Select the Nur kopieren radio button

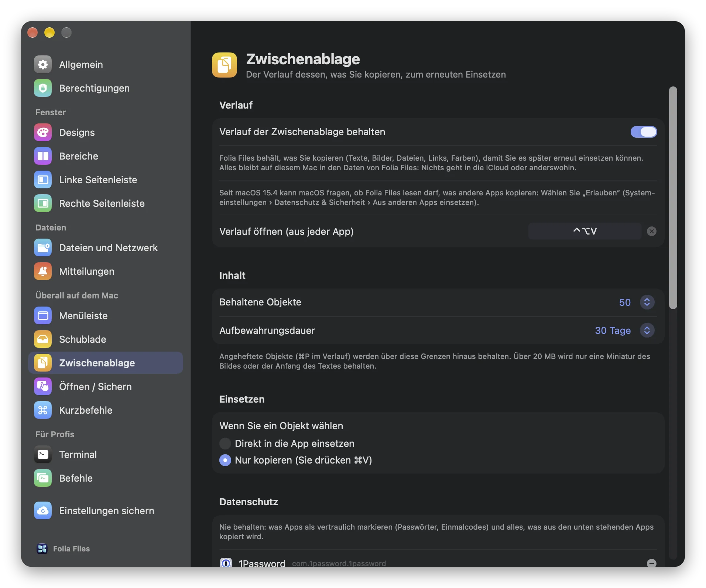coord(225,460)
